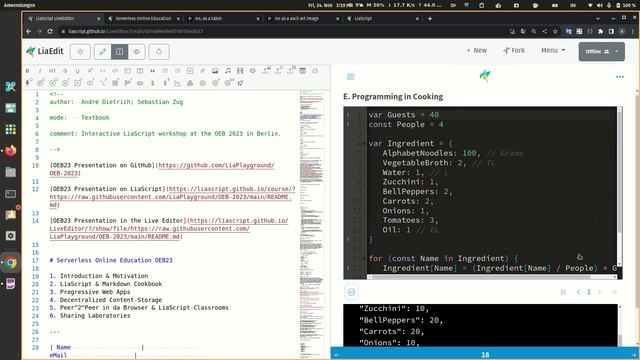Open preview three-dots options menu
Screen dimensions: 640x360
coord(620,77)
